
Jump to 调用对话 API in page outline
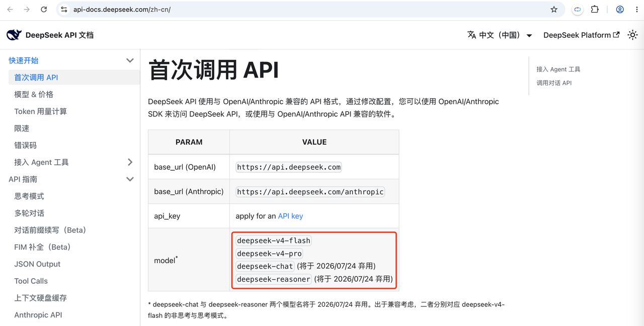(x=554, y=83)
